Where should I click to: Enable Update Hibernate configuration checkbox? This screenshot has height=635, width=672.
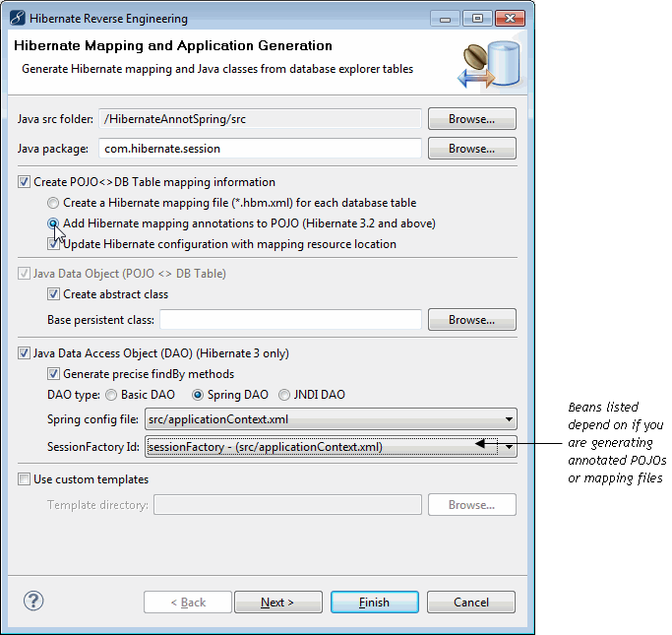(x=53, y=244)
